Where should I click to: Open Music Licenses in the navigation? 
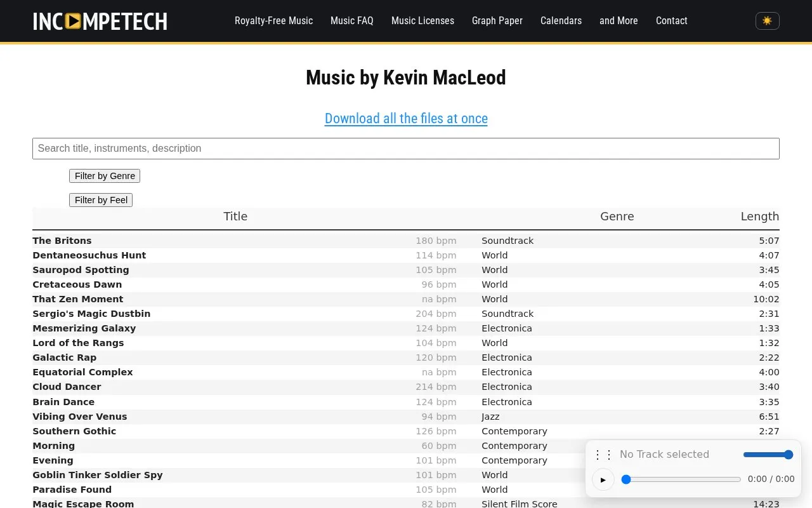pyautogui.click(x=422, y=21)
